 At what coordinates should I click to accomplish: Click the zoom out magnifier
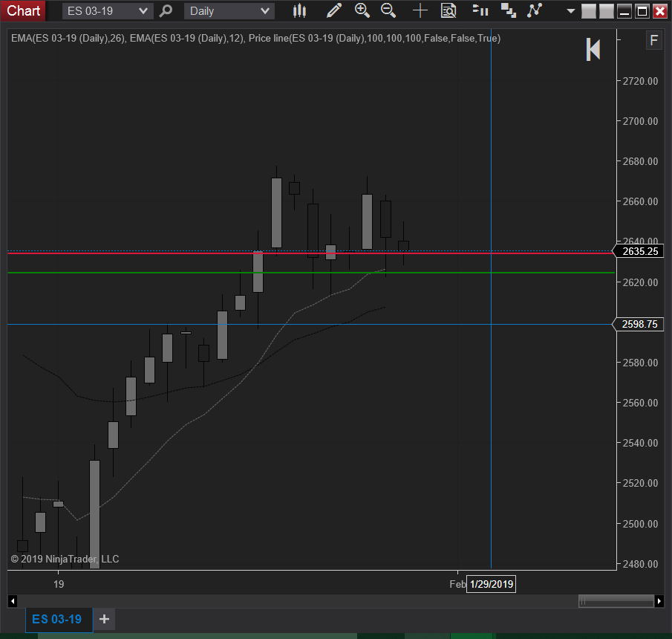pyautogui.click(x=388, y=10)
